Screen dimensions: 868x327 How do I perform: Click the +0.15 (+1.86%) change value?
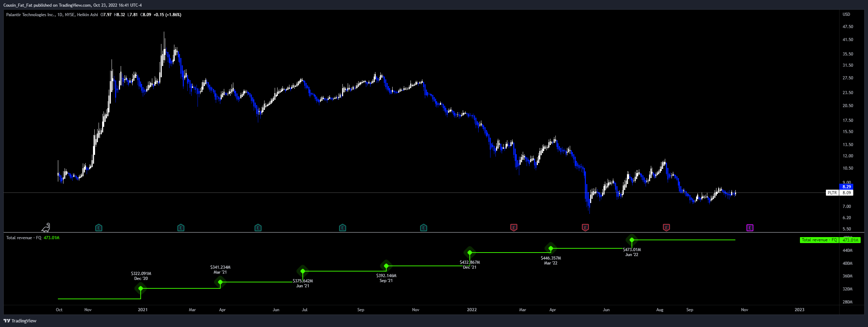(167, 15)
